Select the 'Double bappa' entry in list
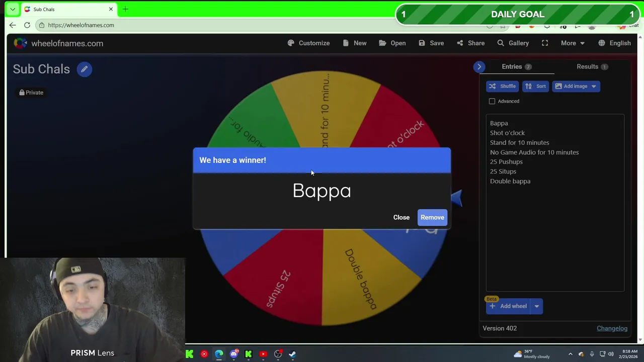 coord(510,181)
